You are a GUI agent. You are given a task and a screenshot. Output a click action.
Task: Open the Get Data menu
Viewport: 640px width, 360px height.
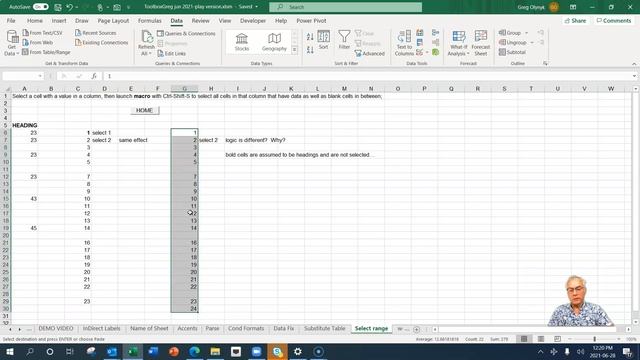coord(11,43)
